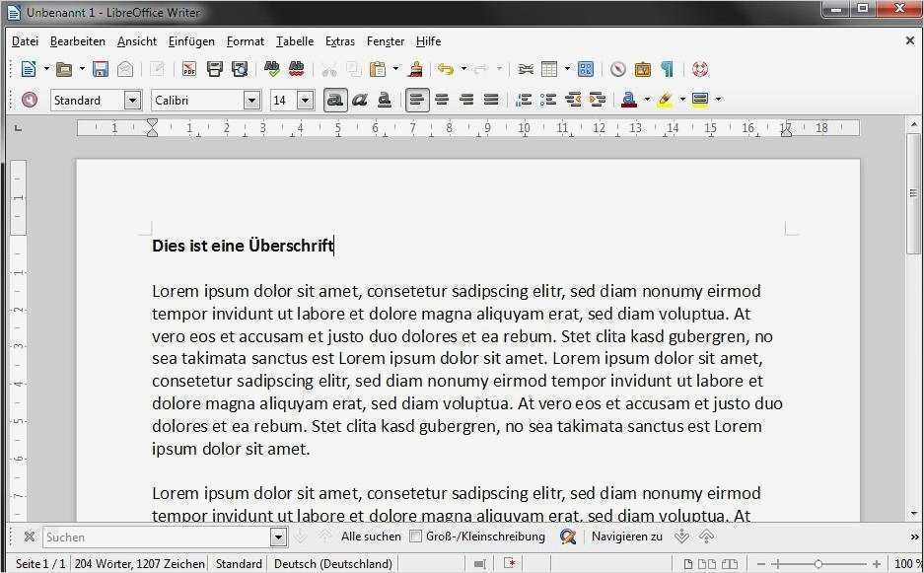Center the text horizontally

(442, 100)
